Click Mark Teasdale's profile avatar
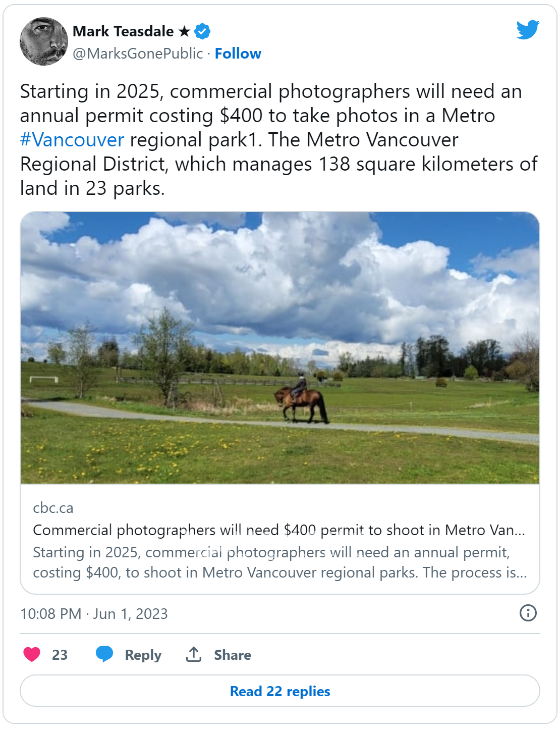 (x=44, y=41)
